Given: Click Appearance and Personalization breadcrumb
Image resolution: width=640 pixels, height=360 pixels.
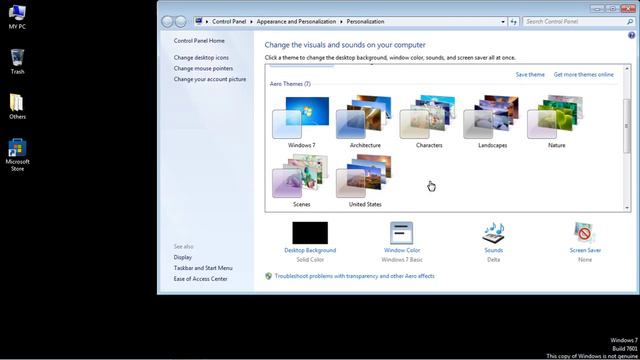Looking at the screenshot, I should pyautogui.click(x=296, y=22).
